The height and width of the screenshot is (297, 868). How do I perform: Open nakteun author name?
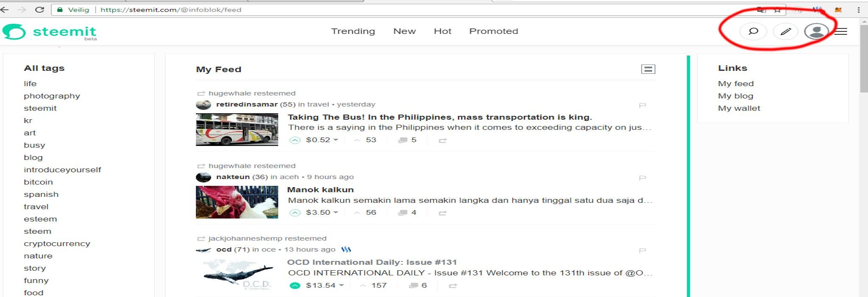click(x=233, y=177)
